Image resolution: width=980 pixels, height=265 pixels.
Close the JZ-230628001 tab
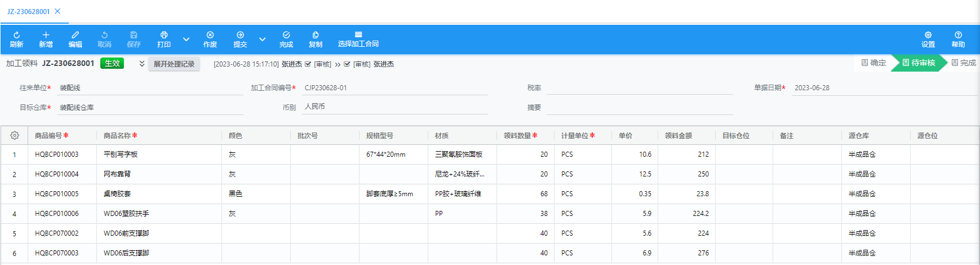[x=57, y=11]
